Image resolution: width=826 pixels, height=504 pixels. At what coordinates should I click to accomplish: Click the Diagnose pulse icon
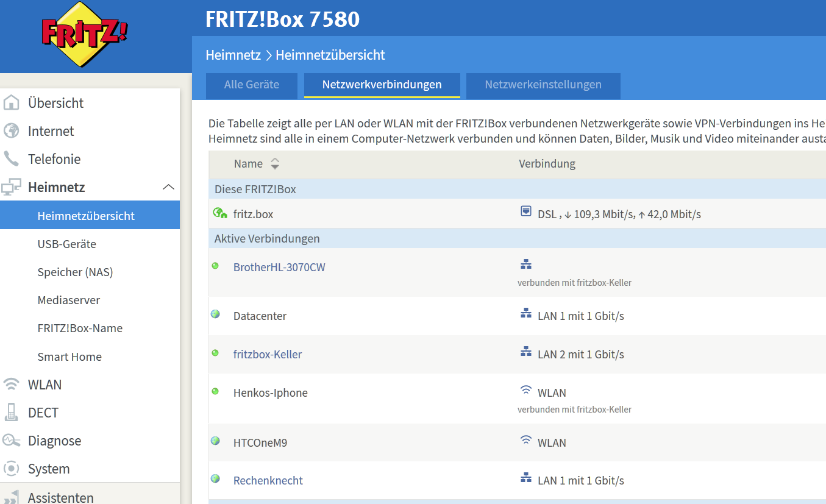tap(12, 441)
